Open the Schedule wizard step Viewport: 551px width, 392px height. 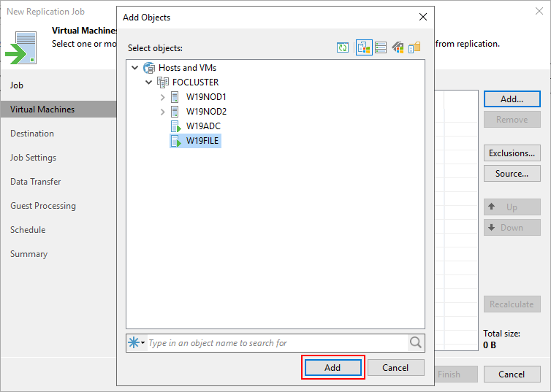28,230
